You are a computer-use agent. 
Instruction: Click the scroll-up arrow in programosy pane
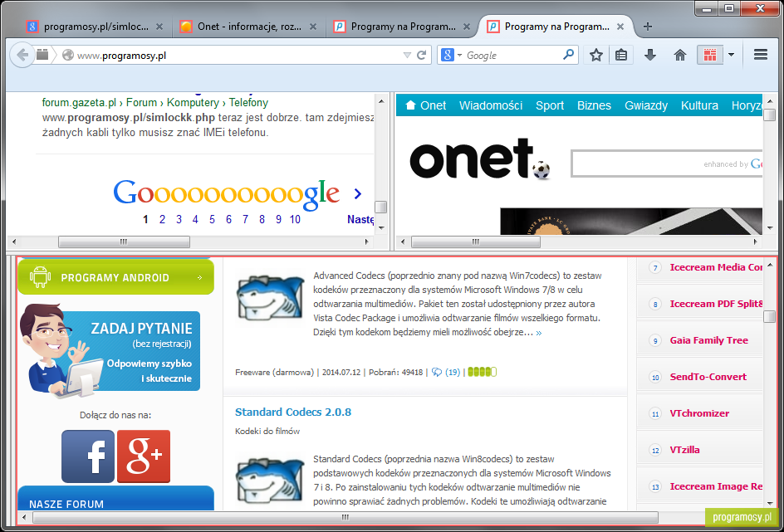point(770,264)
